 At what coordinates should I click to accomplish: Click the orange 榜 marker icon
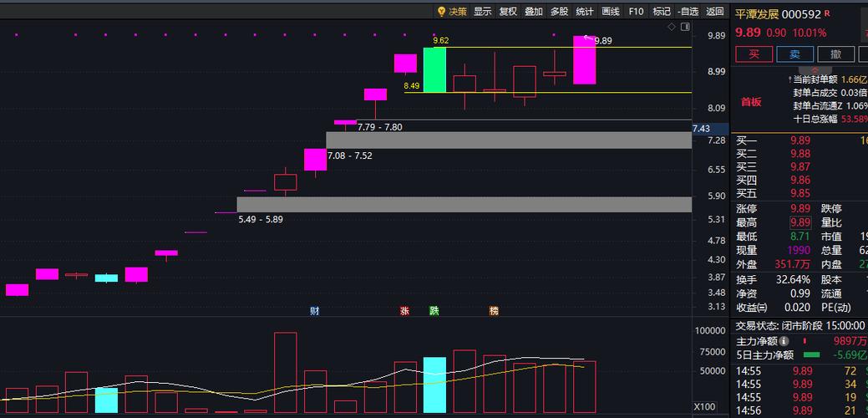494,311
